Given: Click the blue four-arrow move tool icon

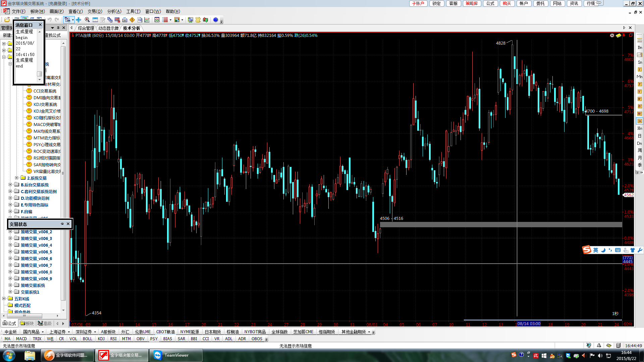Looking at the screenshot, I should coord(78,20).
